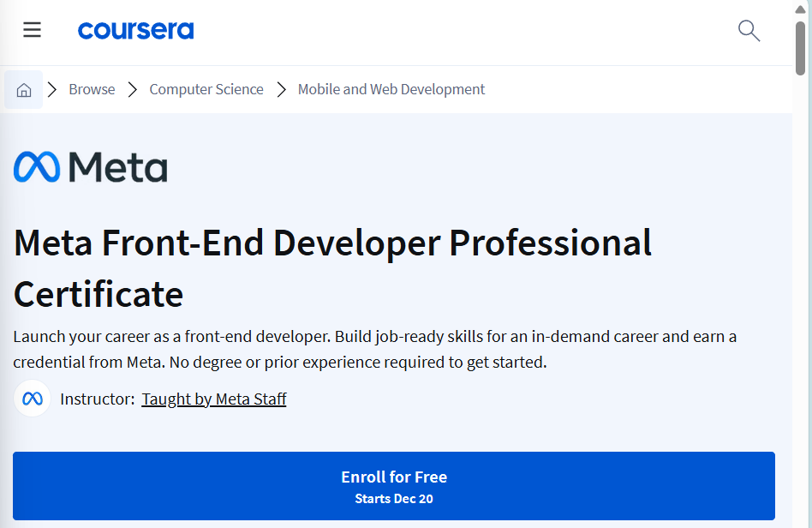
Task: Click the vertical scrollbar thumb
Action: point(801,48)
